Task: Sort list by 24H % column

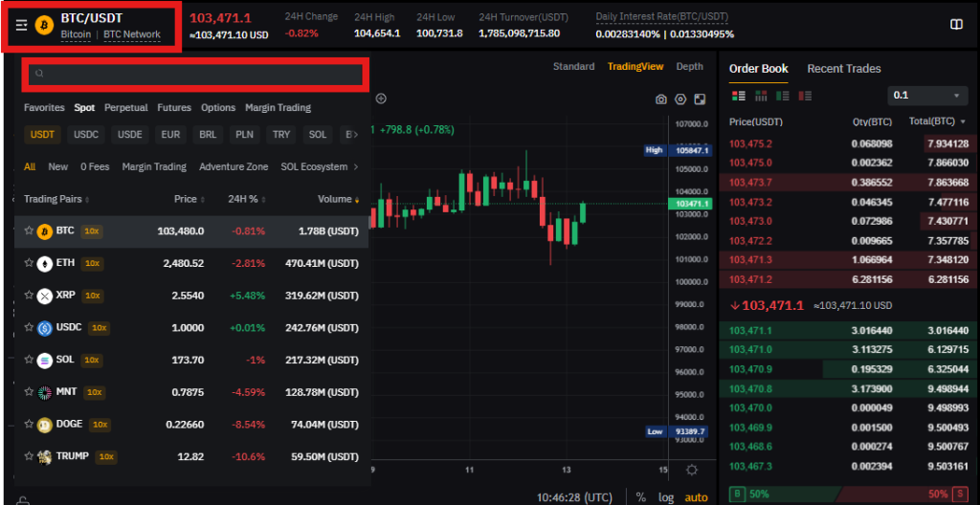Action: point(247,199)
